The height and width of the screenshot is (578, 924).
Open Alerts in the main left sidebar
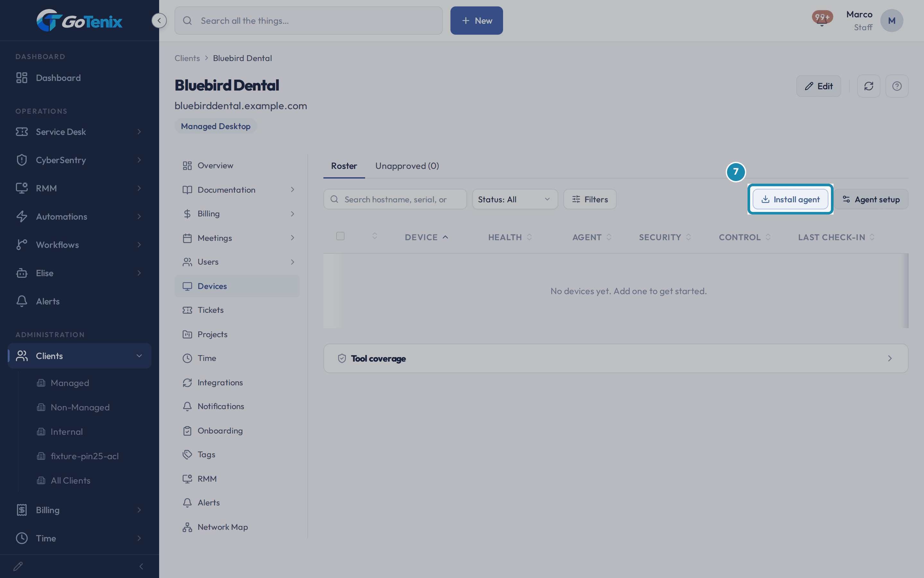click(x=80, y=301)
